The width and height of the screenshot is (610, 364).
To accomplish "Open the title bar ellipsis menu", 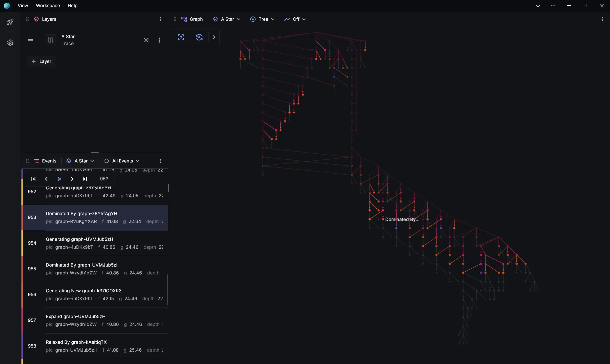I will [553, 6].
